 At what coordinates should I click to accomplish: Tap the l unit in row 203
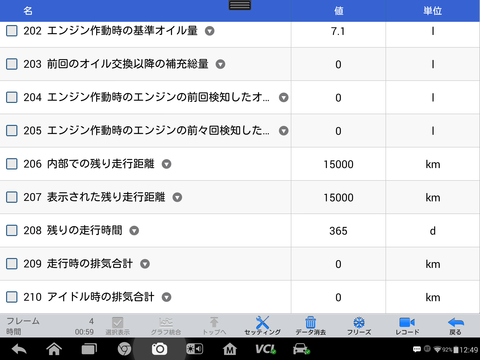(x=433, y=64)
